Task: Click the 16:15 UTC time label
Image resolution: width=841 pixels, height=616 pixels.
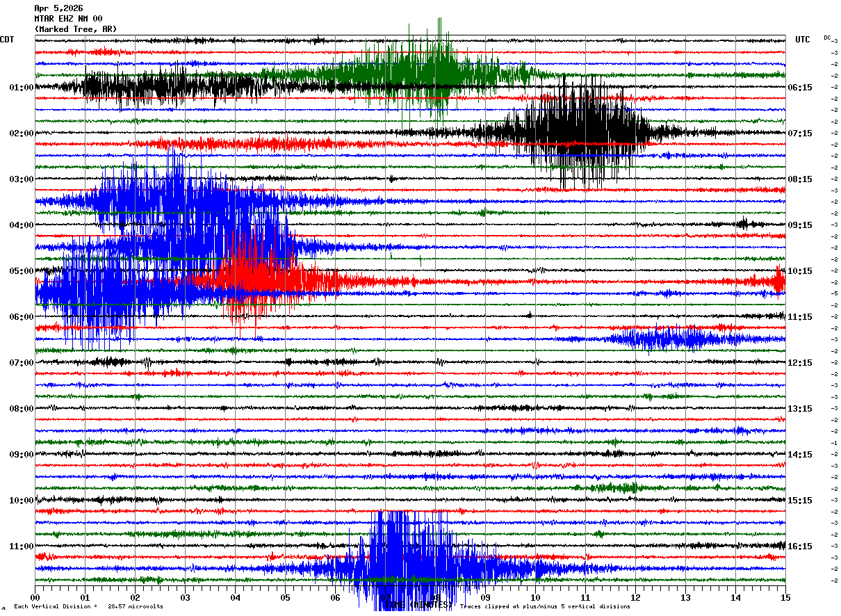Action: 800,546
